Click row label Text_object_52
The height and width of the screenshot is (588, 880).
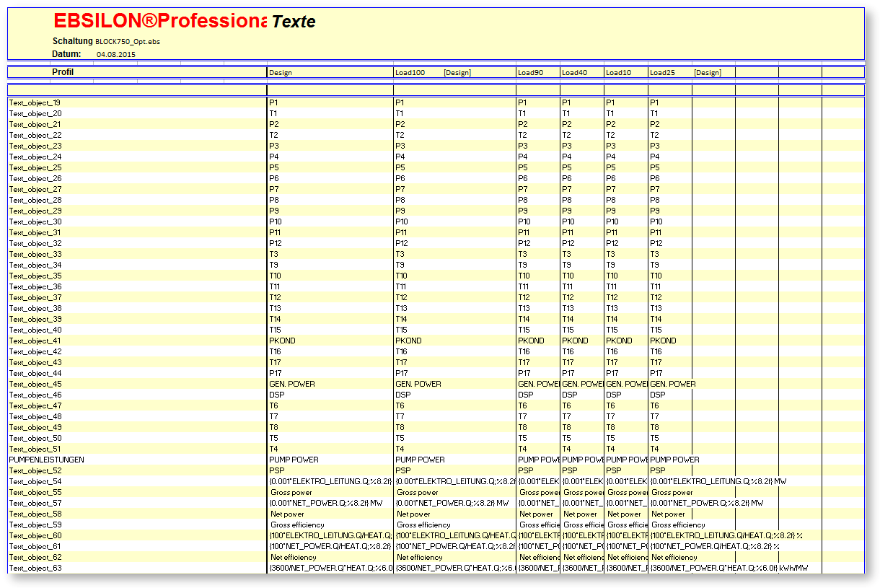point(35,470)
